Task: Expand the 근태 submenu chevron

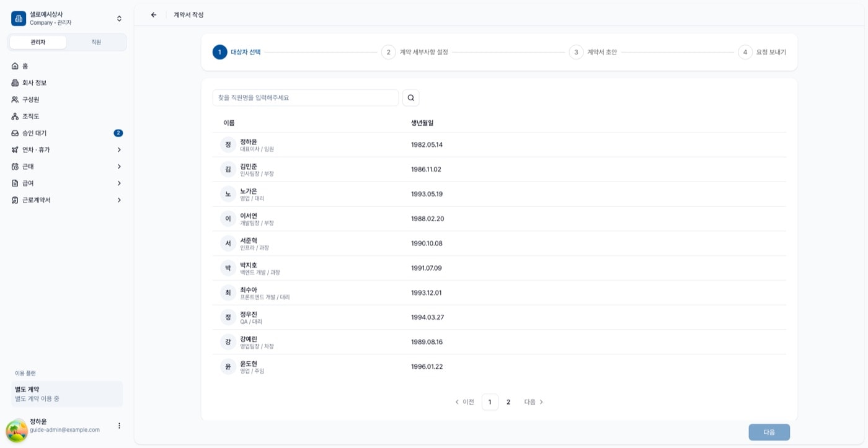Action: [x=119, y=166]
